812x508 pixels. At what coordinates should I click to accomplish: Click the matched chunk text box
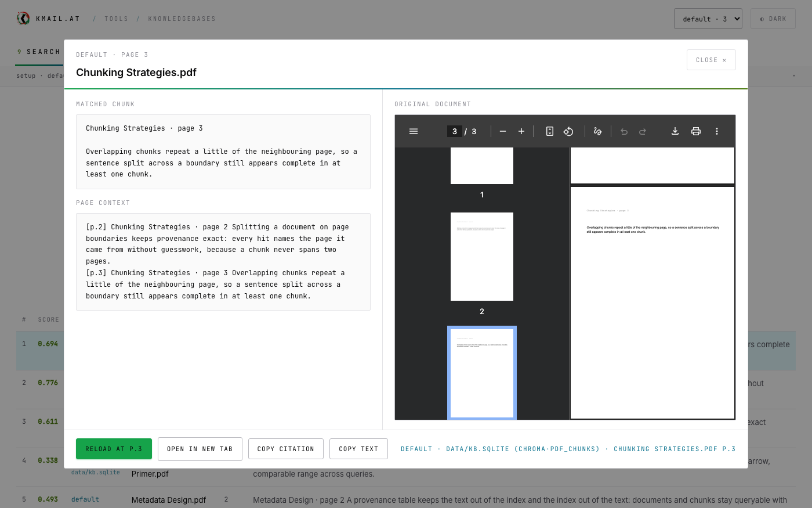pyautogui.click(x=223, y=152)
